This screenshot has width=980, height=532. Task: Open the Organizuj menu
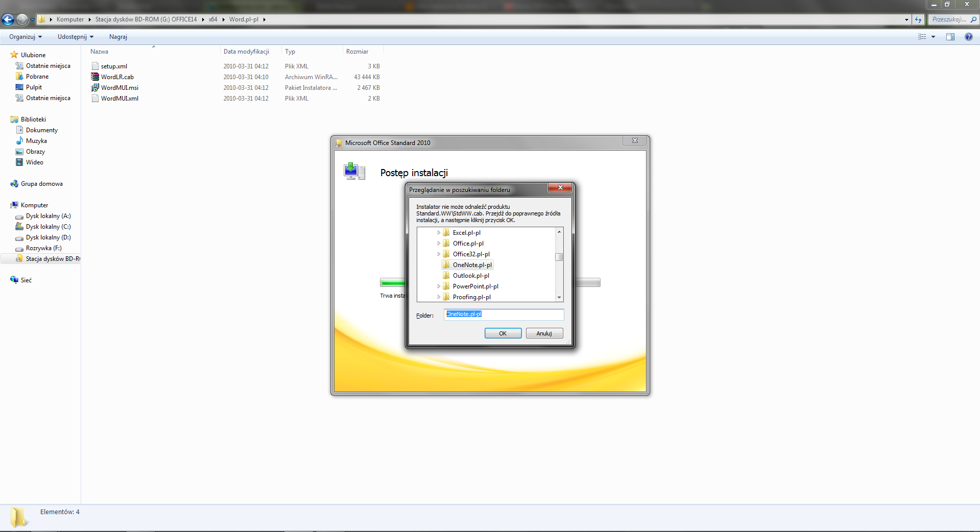(x=26, y=37)
